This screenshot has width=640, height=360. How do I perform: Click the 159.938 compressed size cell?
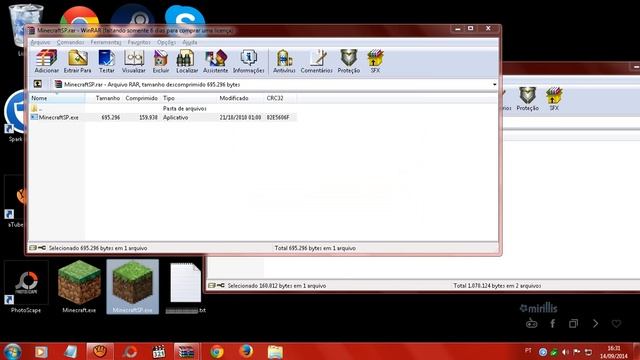(x=148, y=117)
